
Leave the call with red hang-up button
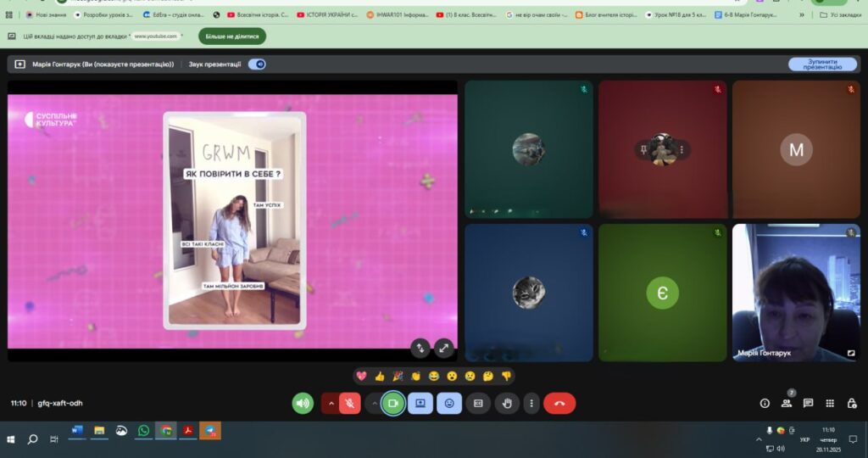point(559,404)
